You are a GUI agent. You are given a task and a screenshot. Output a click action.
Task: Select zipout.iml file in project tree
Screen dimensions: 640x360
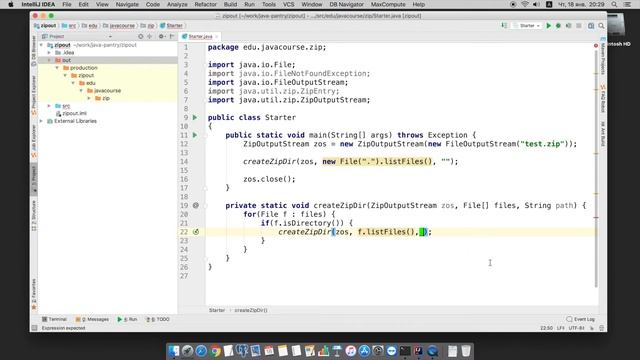click(x=74, y=113)
